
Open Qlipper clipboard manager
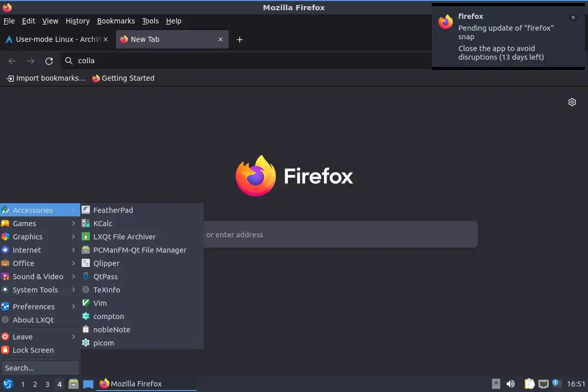142,263
